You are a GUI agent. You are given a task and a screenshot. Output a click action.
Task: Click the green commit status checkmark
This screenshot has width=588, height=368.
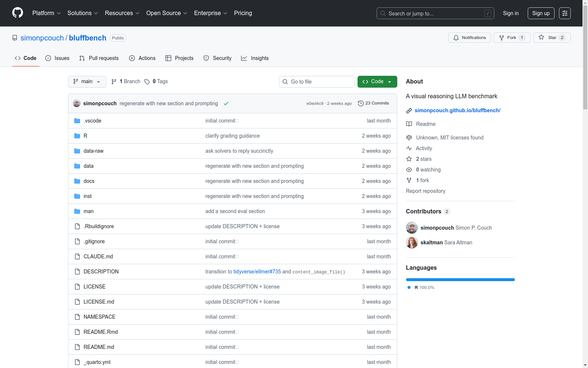pos(226,103)
